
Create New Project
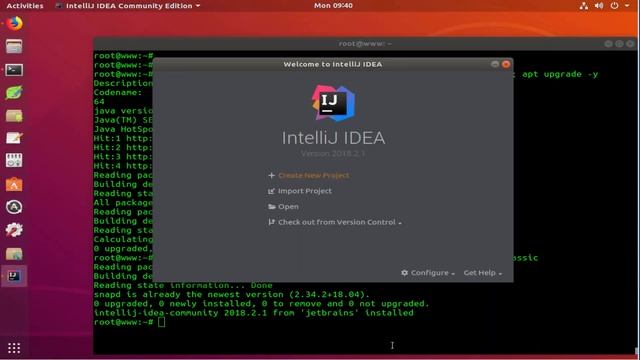point(313,175)
